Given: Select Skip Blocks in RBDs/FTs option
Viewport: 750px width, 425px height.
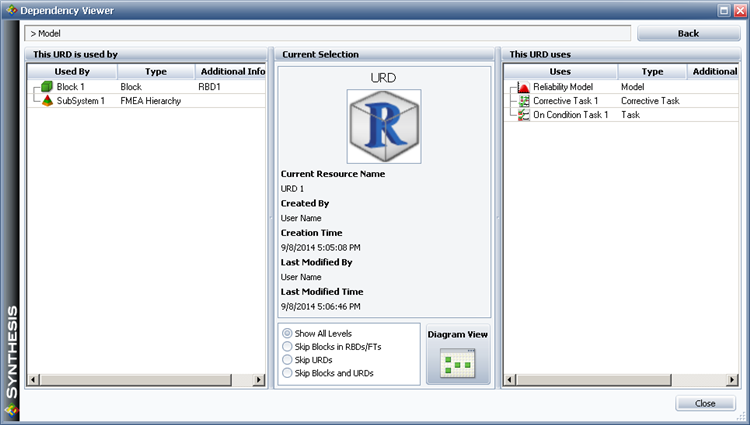Looking at the screenshot, I should [x=288, y=346].
